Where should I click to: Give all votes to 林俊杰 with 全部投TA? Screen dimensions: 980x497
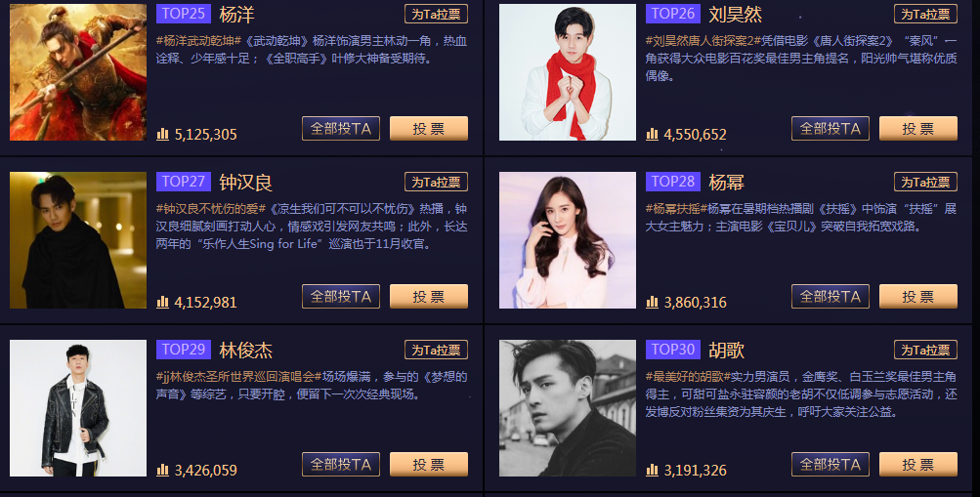(x=341, y=465)
